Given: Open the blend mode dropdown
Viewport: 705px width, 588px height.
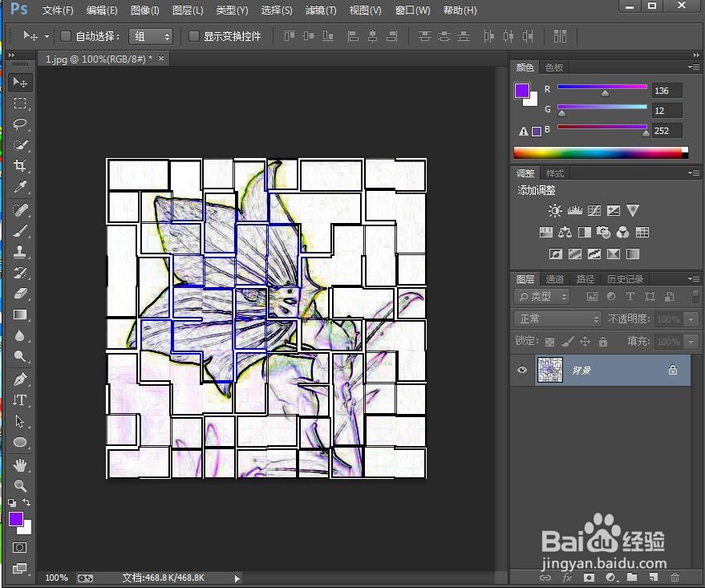Looking at the screenshot, I should point(557,319).
